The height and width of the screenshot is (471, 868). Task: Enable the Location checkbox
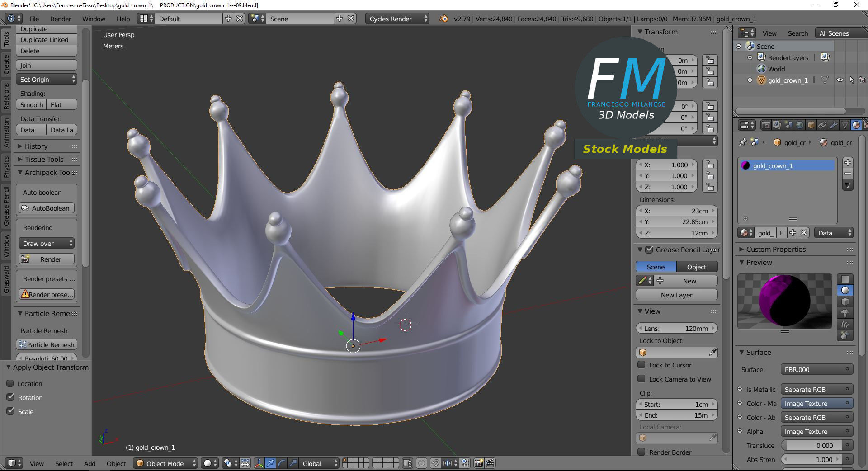pyautogui.click(x=10, y=383)
